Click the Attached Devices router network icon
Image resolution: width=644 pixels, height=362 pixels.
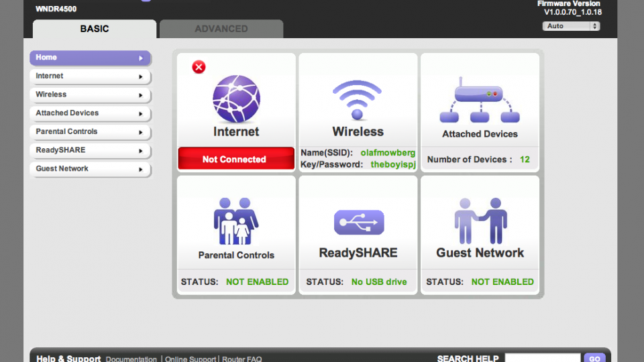480,100
